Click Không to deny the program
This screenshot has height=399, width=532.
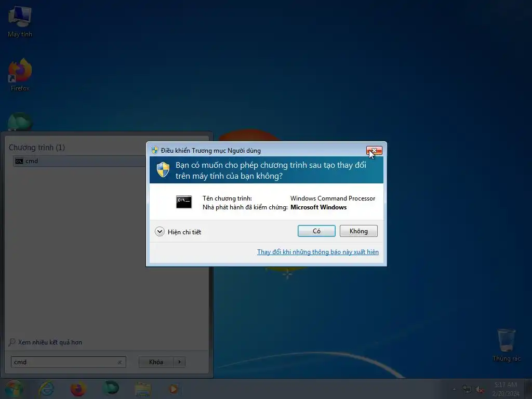click(358, 231)
